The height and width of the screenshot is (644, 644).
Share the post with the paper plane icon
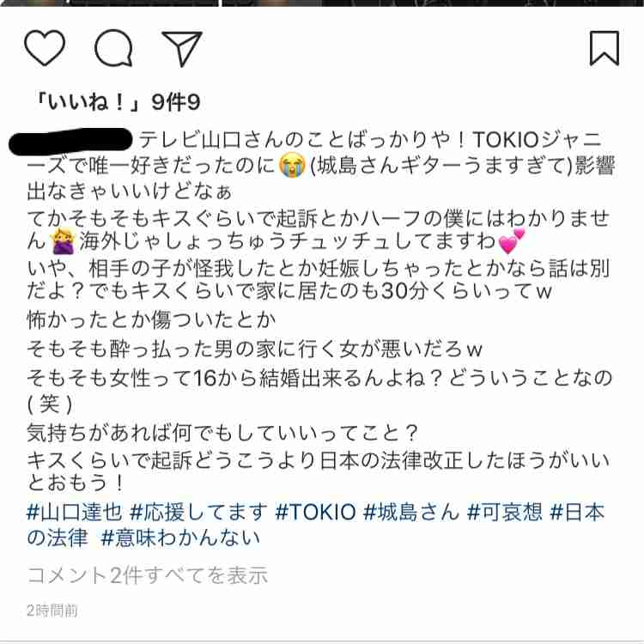point(182,48)
